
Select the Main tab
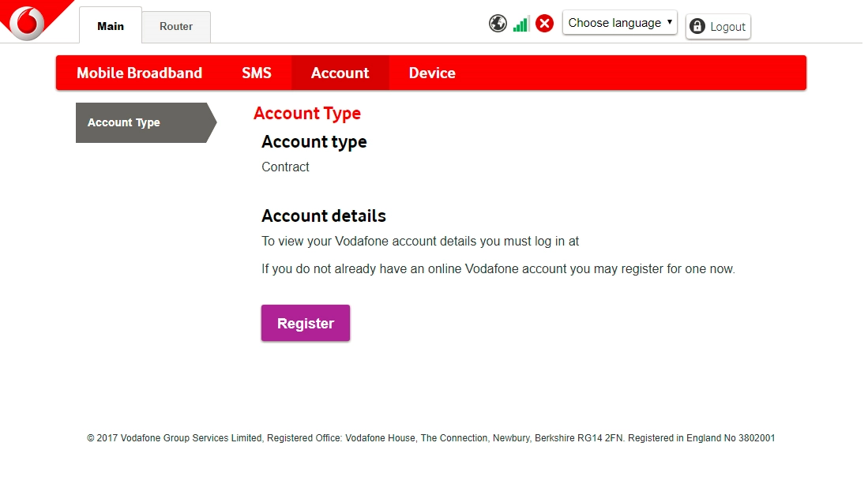(110, 26)
